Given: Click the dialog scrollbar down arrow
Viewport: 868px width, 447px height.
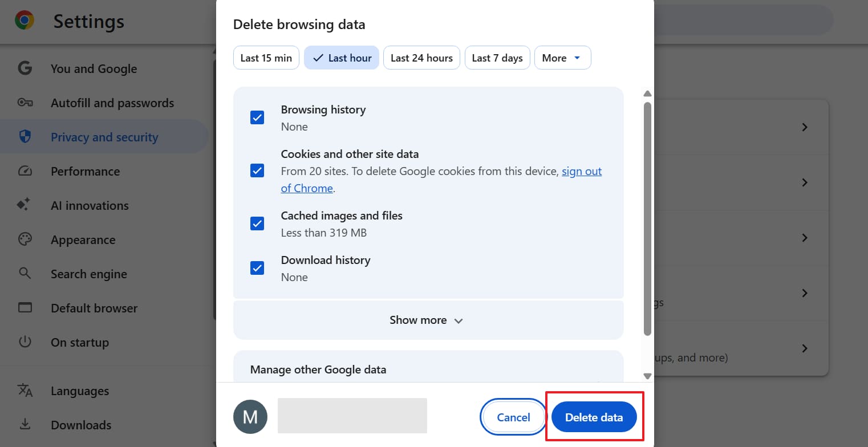Looking at the screenshot, I should click(647, 376).
